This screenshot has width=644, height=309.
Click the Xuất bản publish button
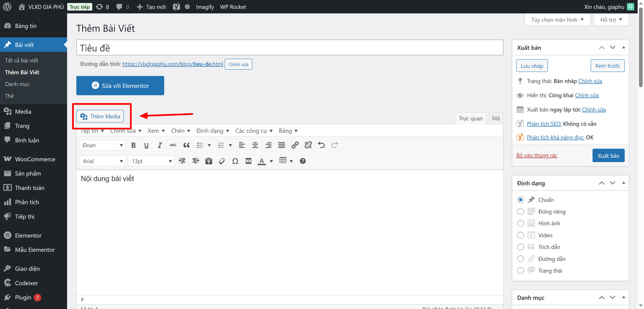pyautogui.click(x=608, y=156)
